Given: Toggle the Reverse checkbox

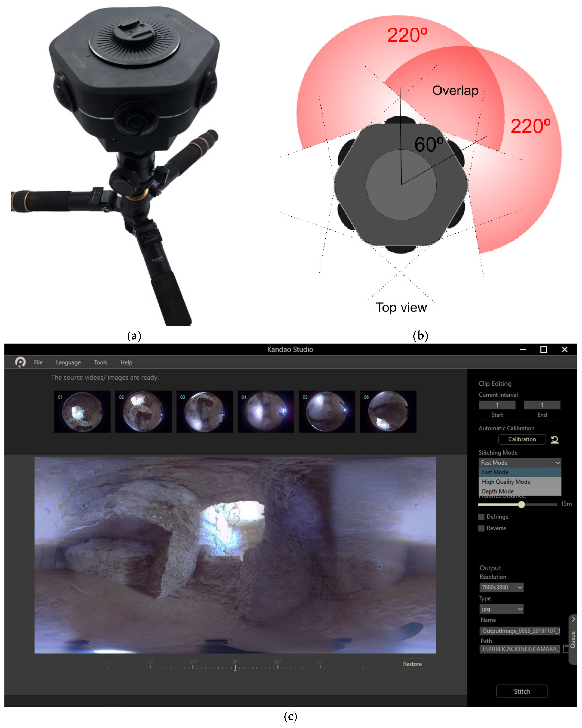Looking at the screenshot, I should coord(481,528).
